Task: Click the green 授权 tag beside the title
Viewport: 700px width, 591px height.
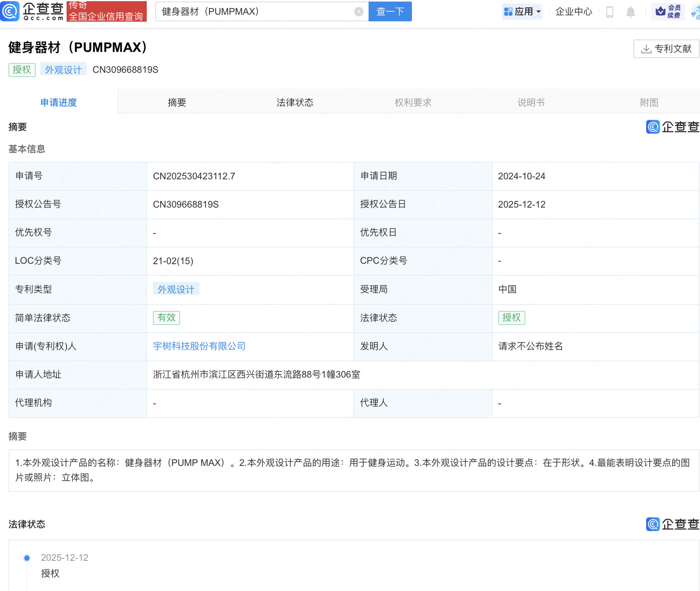Action: click(22, 70)
